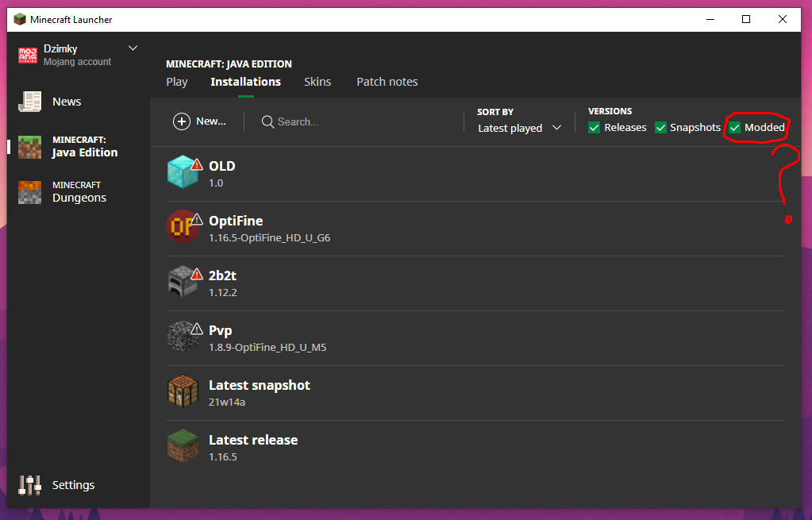This screenshot has width=812, height=520.
Task: Select the Latest snapshot installation name
Action: pyautogui.click(x=260, y=385)
